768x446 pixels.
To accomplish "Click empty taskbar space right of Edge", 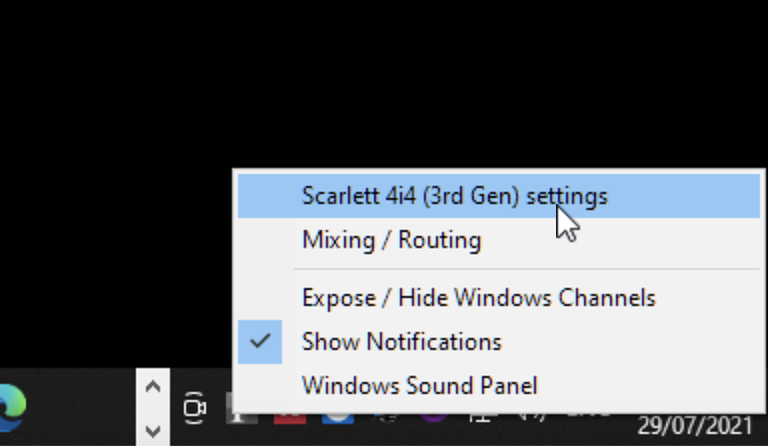I will (81, 407).
